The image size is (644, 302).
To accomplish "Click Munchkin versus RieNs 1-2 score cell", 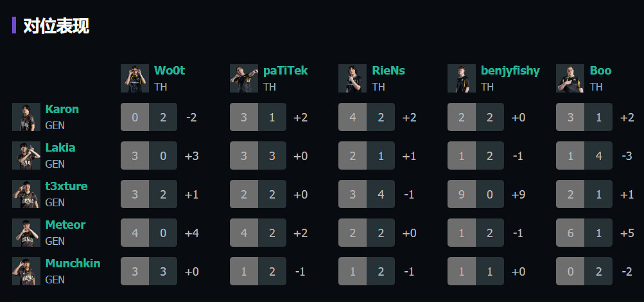I will point(367,271).
